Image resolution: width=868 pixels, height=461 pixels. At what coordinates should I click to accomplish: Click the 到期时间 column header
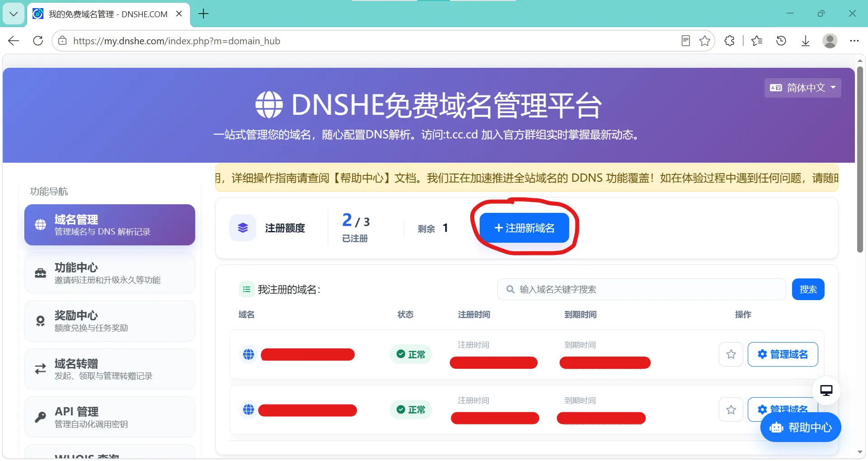580,315
